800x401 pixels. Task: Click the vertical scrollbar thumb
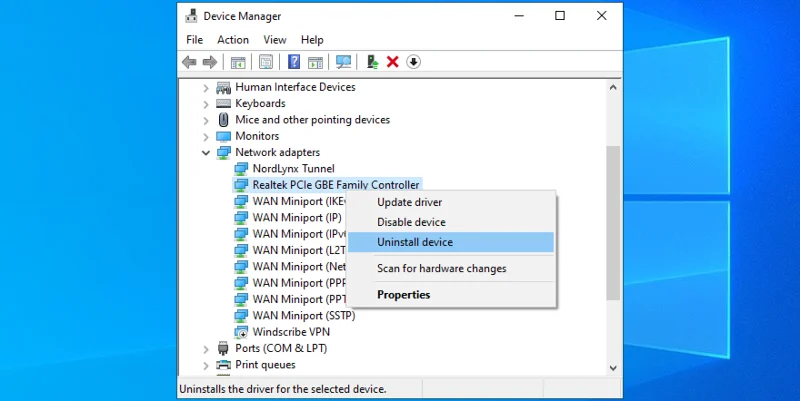click(613, 223)
